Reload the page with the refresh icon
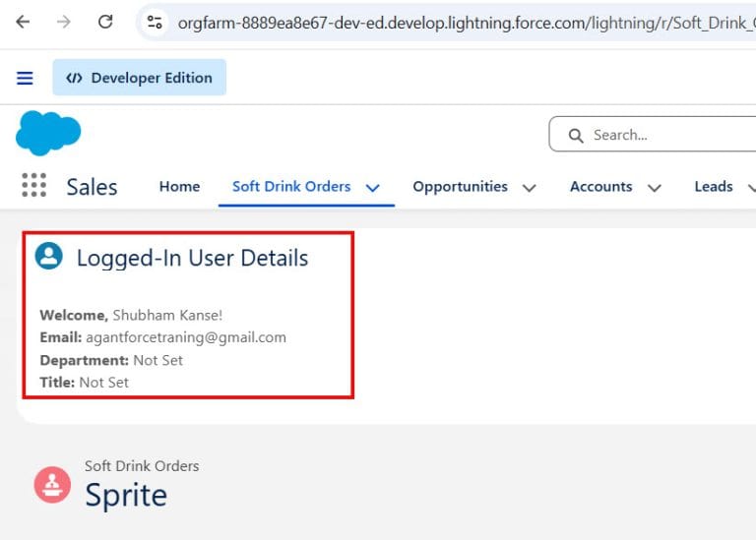This screenshot has width=756, height=540. [105, 22]
